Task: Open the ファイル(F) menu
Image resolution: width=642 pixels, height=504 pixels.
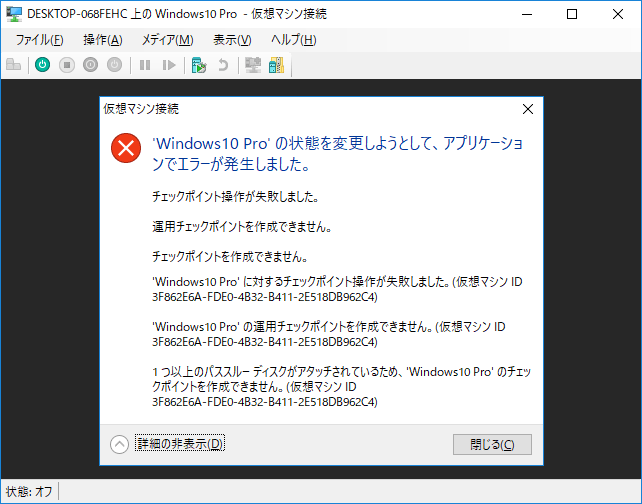Action: pyautogui.click(x=39, y=40)
